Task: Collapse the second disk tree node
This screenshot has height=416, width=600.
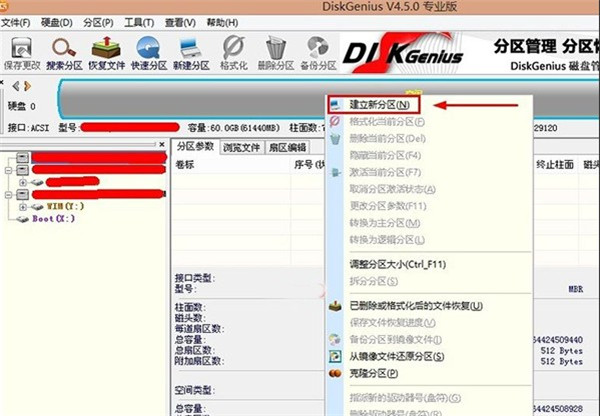Action: pos(8,170)
